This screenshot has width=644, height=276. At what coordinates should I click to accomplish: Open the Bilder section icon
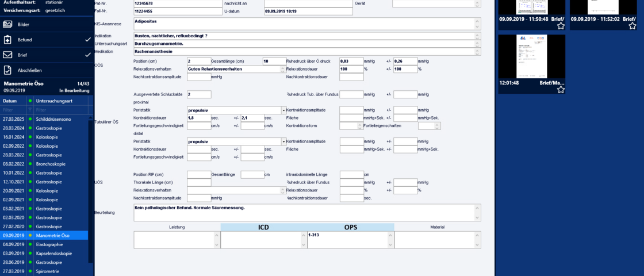(7, 24)
